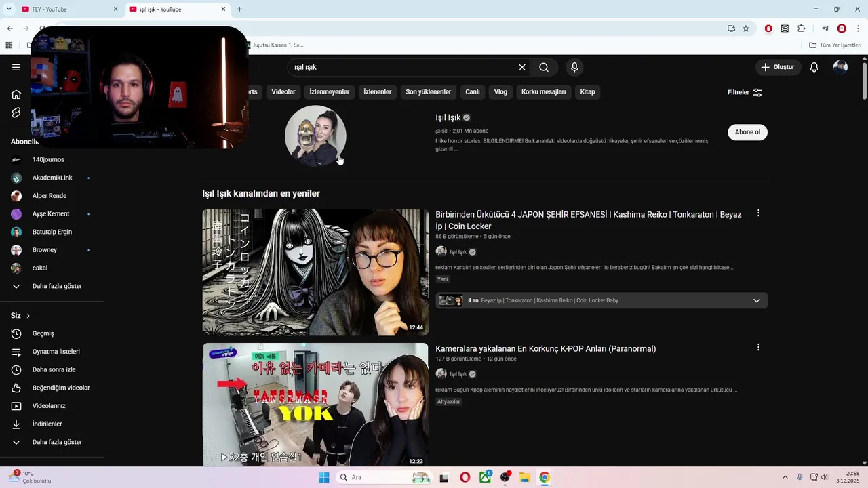Open Chrome extensions puzzle icon
The image size is (868, 488).
[x=802, y=28]
